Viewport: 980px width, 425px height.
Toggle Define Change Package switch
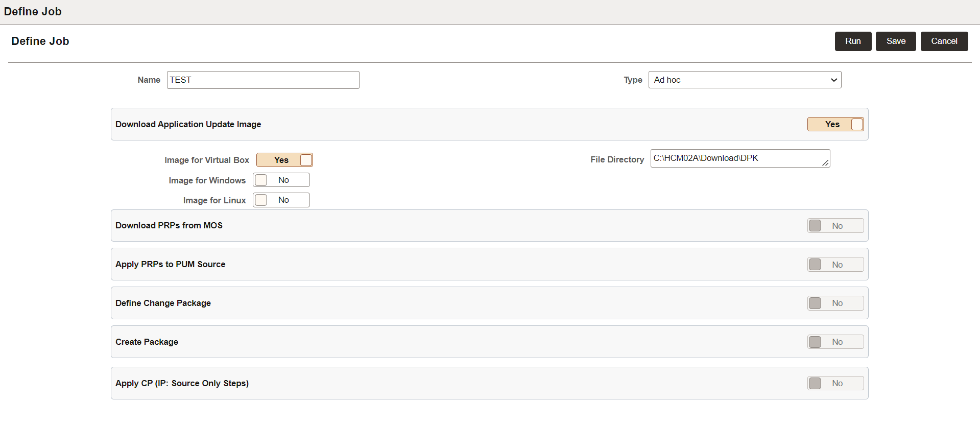coord(835,303)
